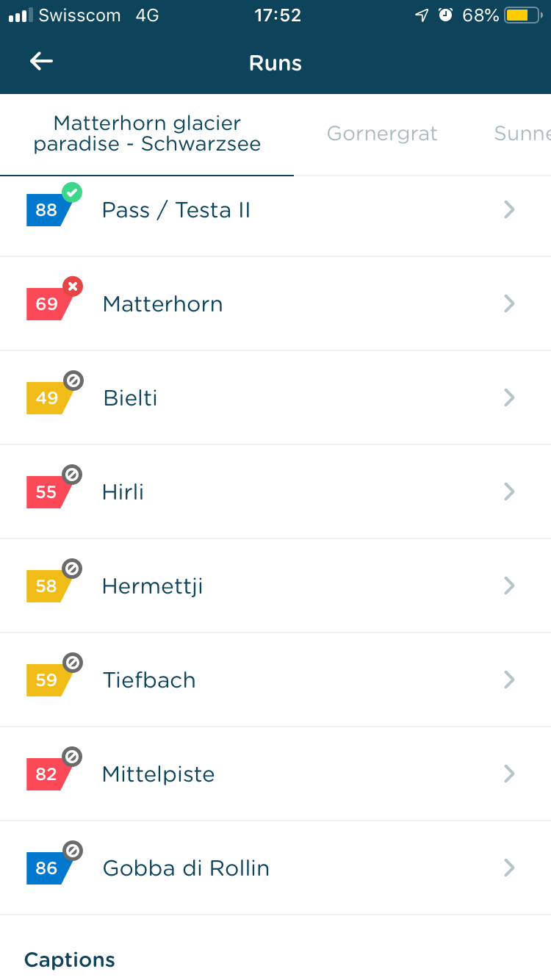Tap the red 82 Mittelpiste badge
Viewport: 551px width, 980px height.
[48, 774]
